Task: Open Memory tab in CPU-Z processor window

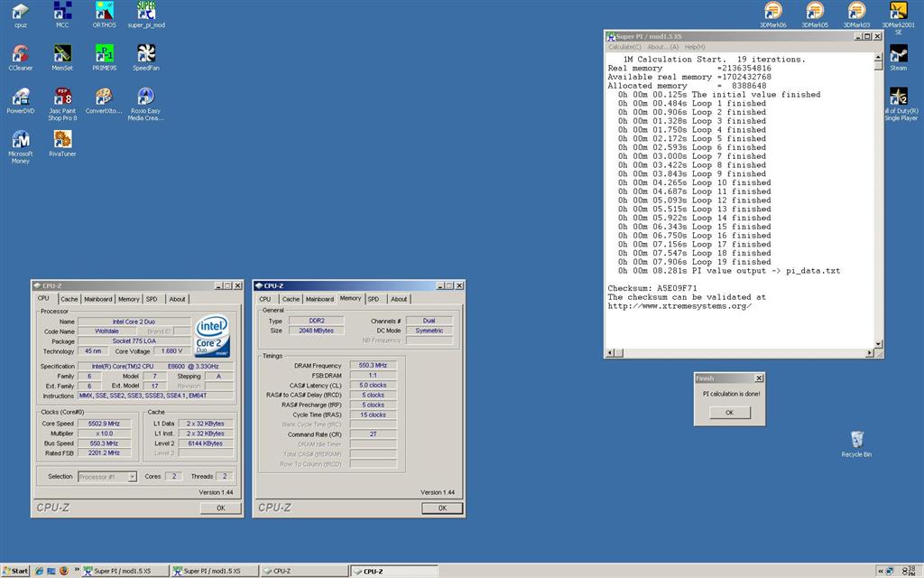Action: click(x=128, y=299)
